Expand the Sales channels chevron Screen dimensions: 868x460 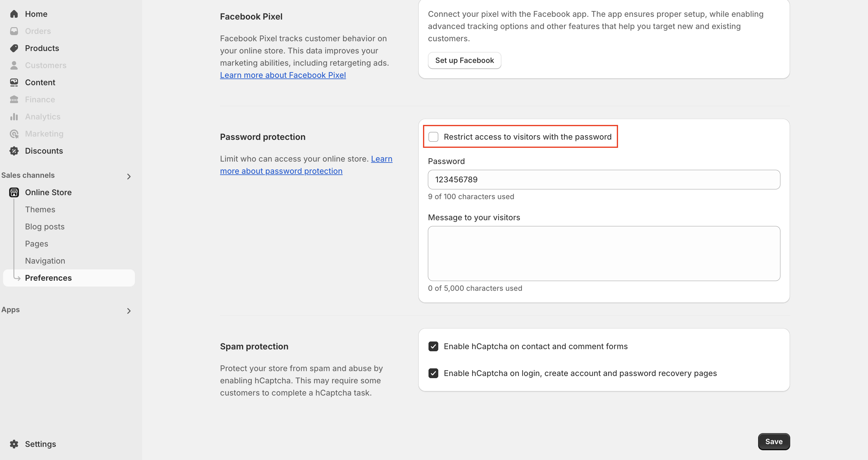(x=129, y=176)
